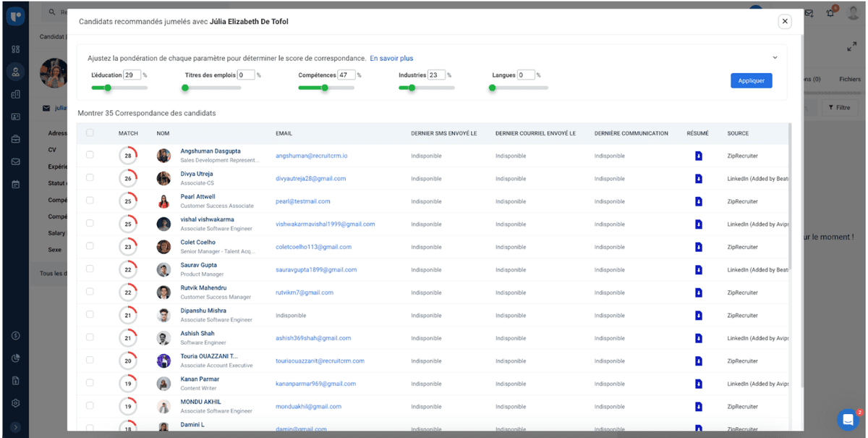Switch to the Fichiers tab
Image resolution: width=868 pixels, height=438 pixels.
(x=850, y=80)
